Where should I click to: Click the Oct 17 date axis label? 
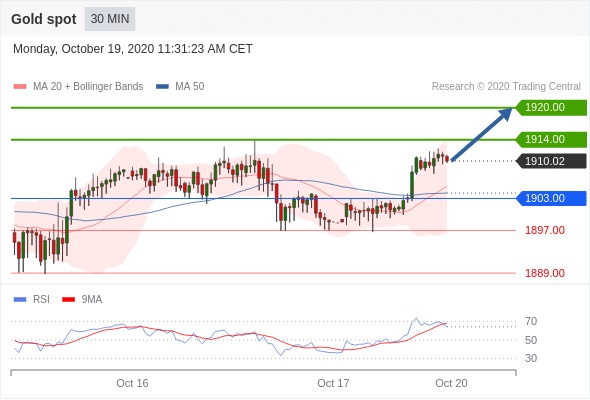point(333,383)
